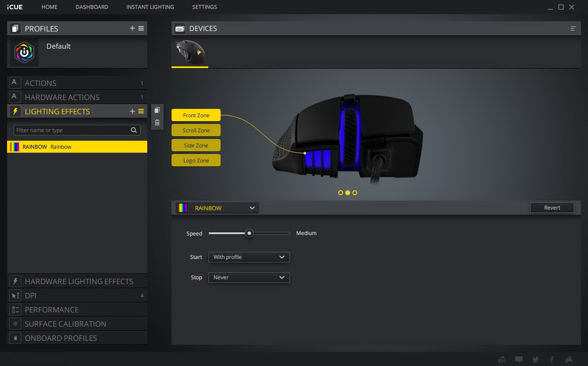Expand the DPI section

tap(77, 295)
